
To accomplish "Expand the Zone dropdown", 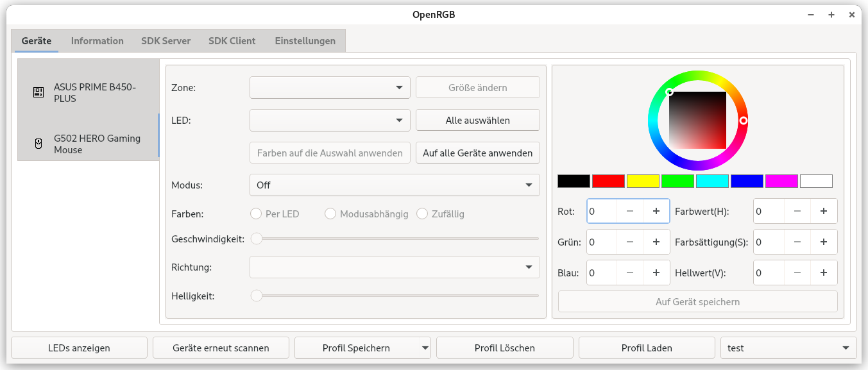I will 330,87.
